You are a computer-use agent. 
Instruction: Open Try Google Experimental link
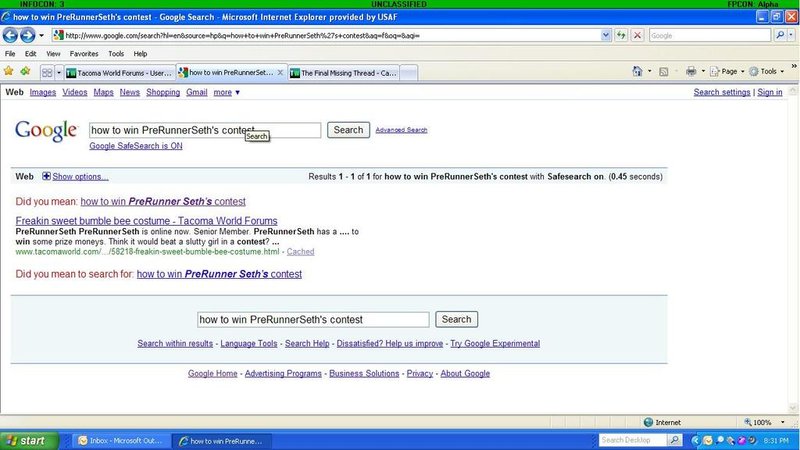495,343
